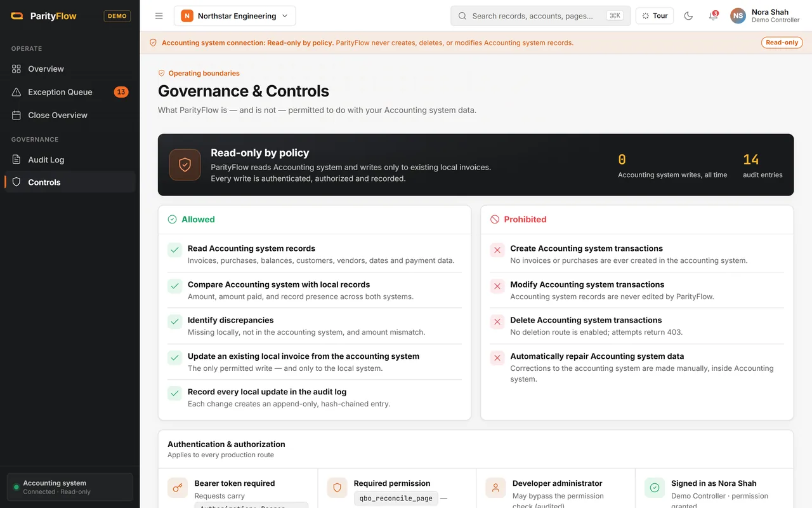Click the X icon beside Automatically repair Accounting data
This screenshot has height=508, width=812.
click(x=497, y=358)
